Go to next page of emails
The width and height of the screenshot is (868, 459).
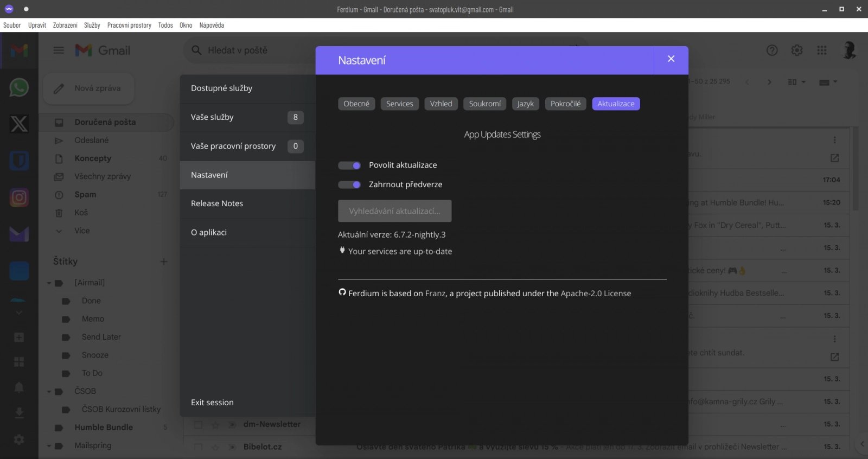769,82
